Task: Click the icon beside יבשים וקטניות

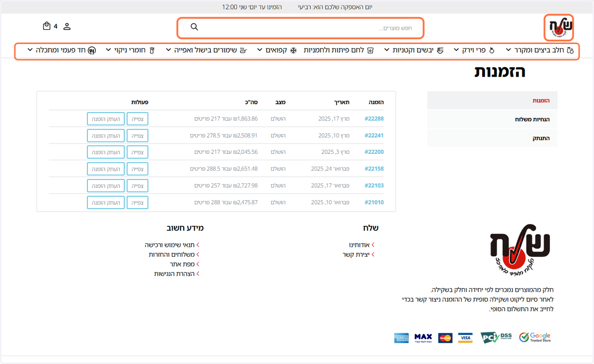Action: [x=440, y=50]
